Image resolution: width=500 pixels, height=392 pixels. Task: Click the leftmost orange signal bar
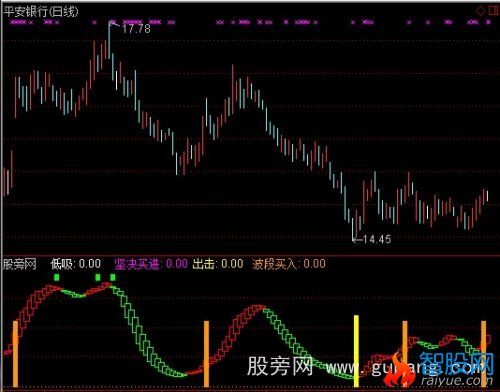pyautogui.click(x=15, y=354)
